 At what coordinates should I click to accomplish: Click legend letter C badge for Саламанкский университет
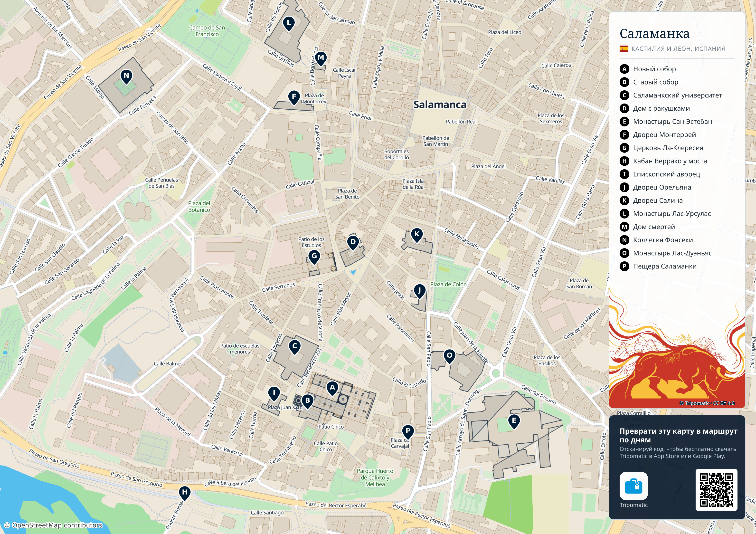(624, 95)
